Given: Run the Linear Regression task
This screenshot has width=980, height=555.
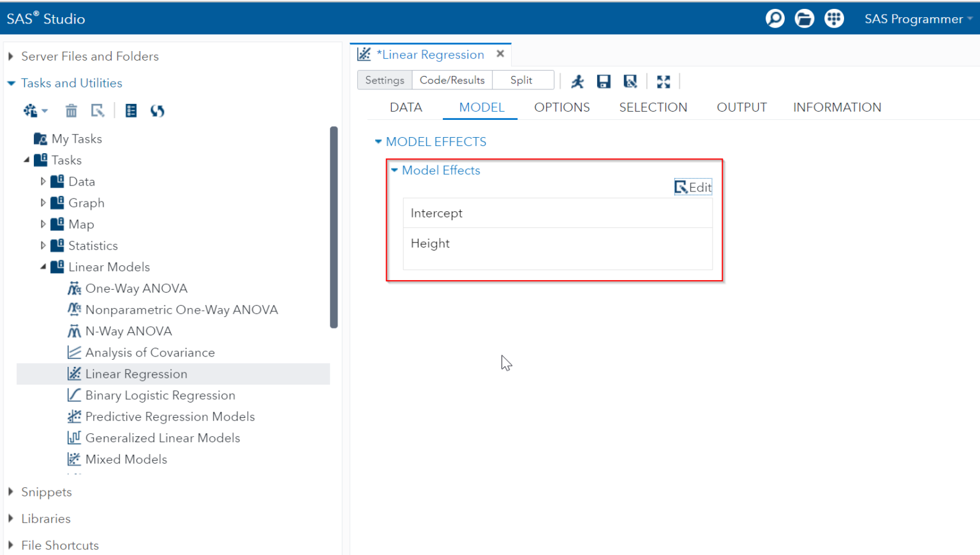Looking at the screenshot, I should click(577, 81).
